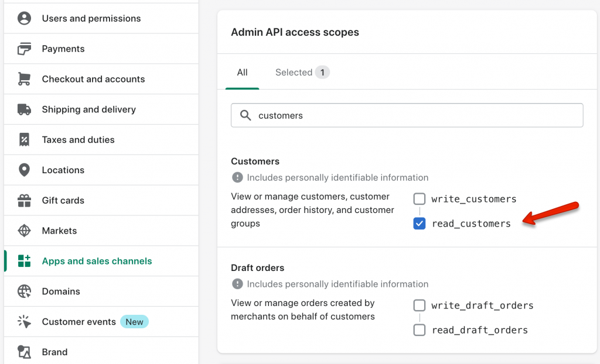The height and width of the screenshot is (364, 600).
Task: Click the Draft orders section heading
Action: (x=258, y=267)
